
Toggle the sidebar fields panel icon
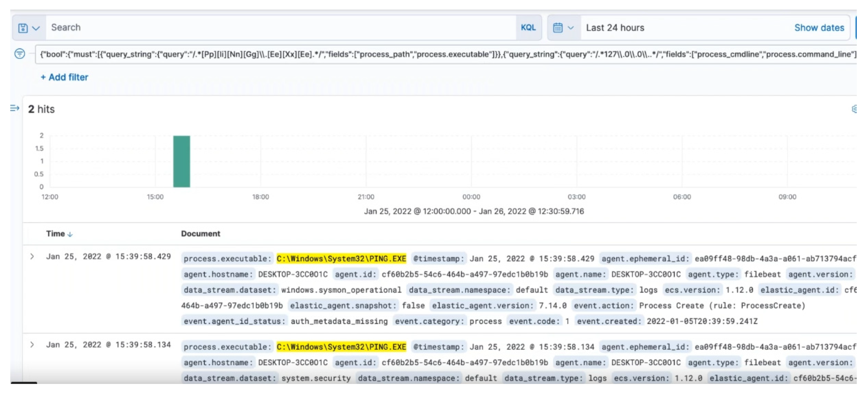click(15, 108)
